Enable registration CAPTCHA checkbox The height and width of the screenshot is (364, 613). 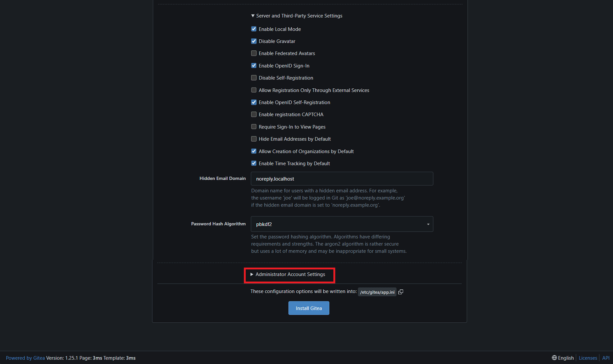[254, 114]
